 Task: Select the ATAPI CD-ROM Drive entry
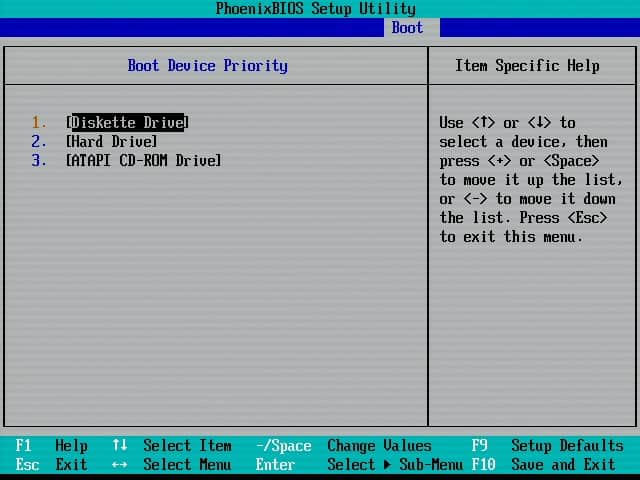pos(144,160)
